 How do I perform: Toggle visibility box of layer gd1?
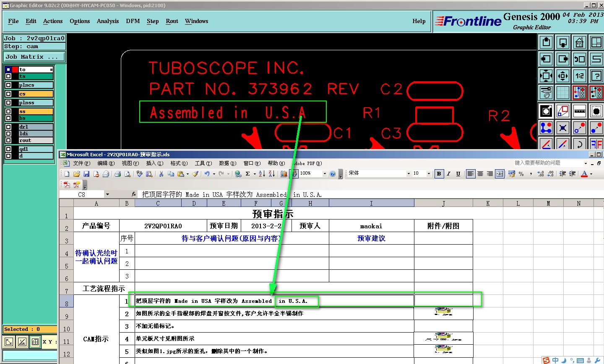coord(8,149)
